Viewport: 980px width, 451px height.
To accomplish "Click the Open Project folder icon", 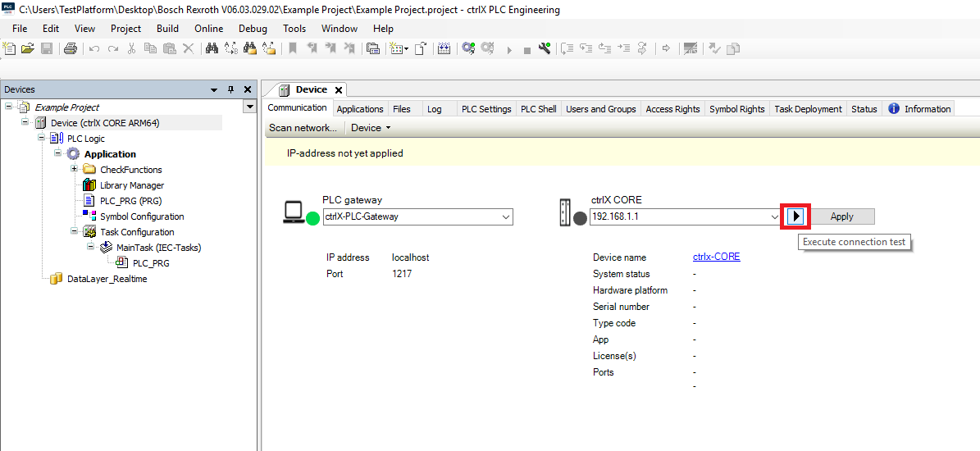I will [x=28, y=48].
